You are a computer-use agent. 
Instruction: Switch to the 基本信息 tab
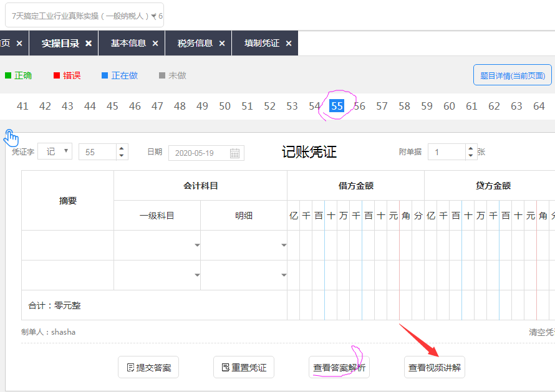(x=128, y=44)
